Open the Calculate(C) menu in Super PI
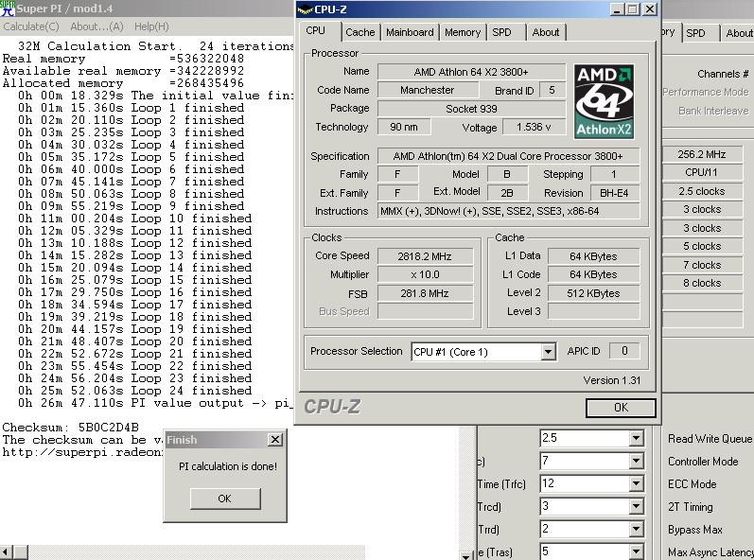 point(31,26)
